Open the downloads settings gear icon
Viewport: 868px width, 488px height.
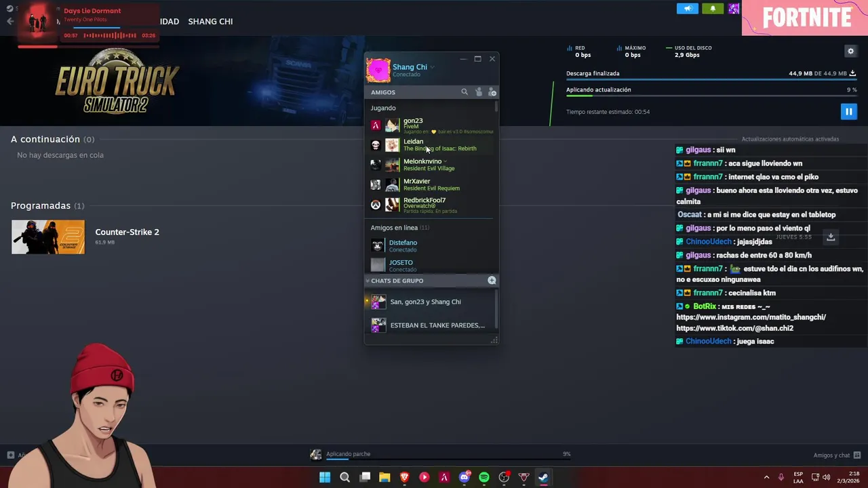point(850,51)
